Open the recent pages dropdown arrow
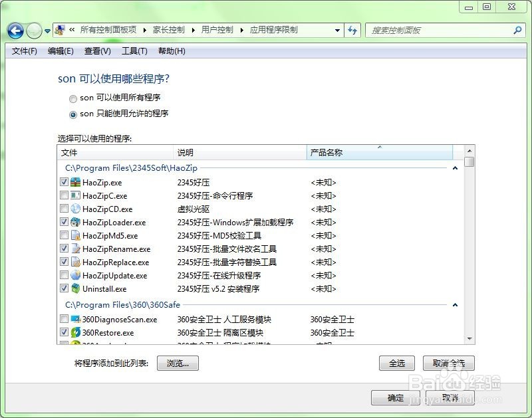The image size is (532, 418). tap(47, 31)
